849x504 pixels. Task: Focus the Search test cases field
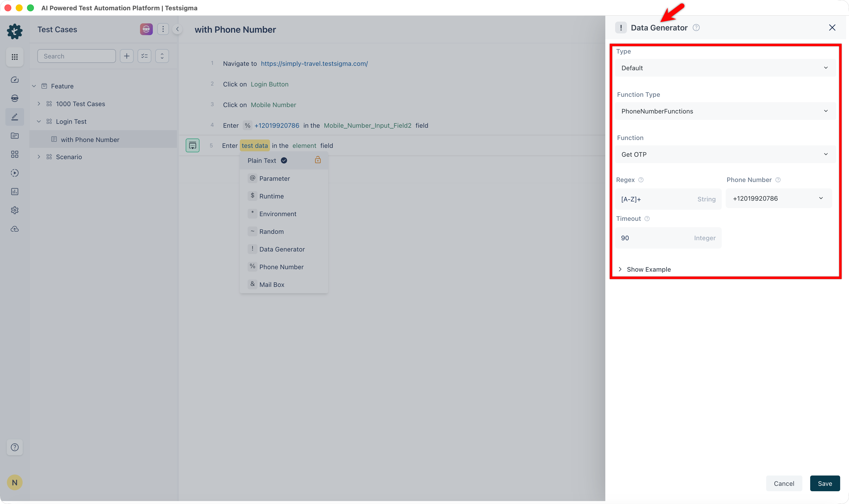[x=76, y=56]
